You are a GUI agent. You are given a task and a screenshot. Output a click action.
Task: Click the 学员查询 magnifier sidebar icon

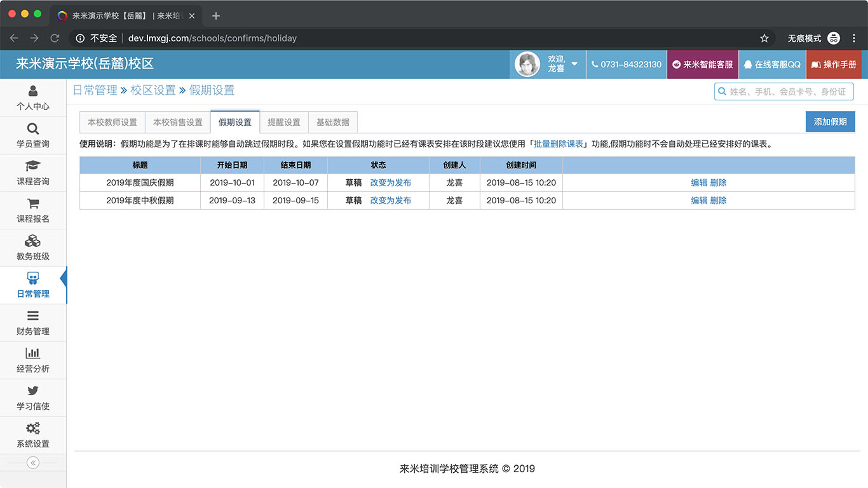[x=33, y=129]
